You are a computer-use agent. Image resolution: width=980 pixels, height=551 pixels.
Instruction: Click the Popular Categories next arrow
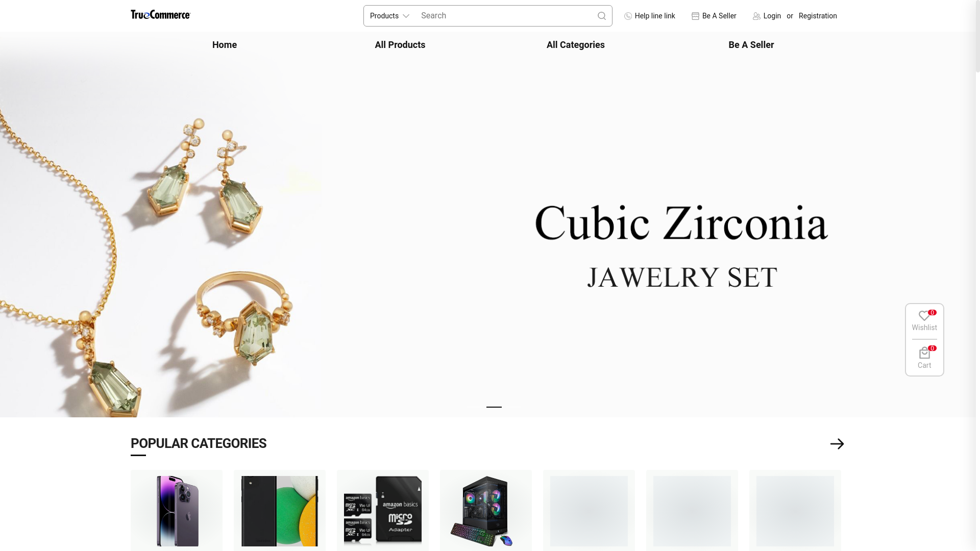(837, 444)
